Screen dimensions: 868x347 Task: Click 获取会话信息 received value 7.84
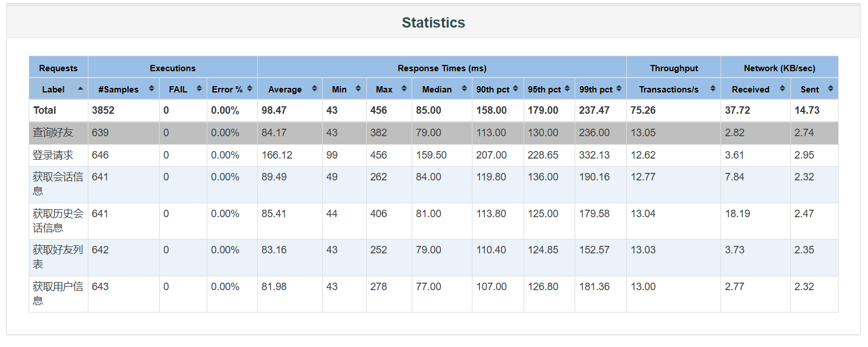pyautogui.click(x=735, y=177)
